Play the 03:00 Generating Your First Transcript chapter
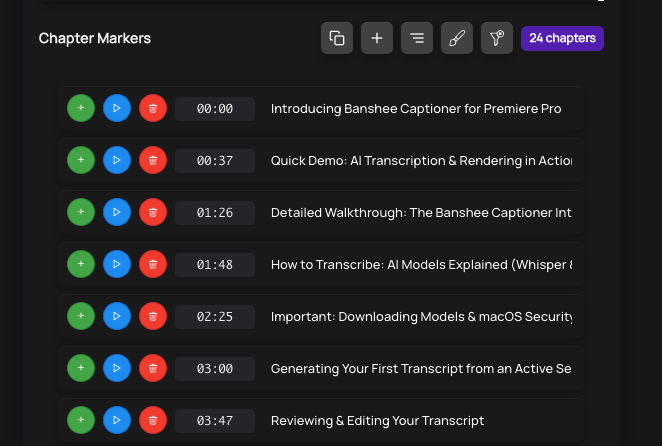The height and width of the screenshot is (446, 662). (117, 368)
